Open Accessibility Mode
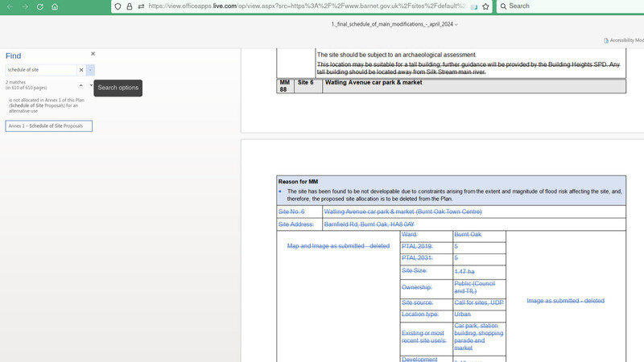This screenshot has height=362, width=644. click(624, 39)
